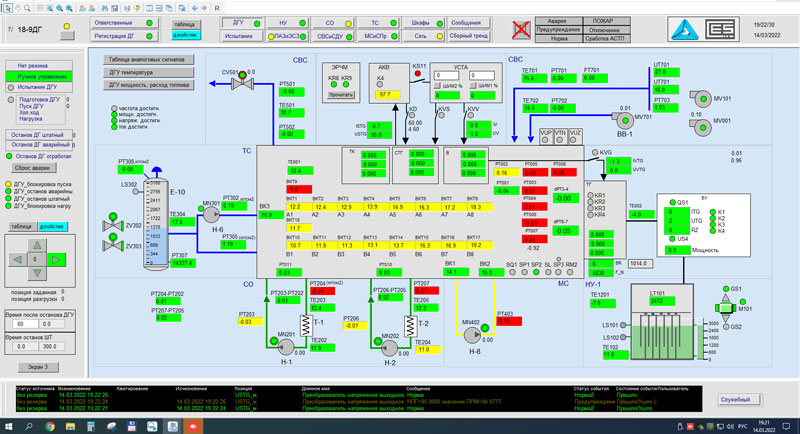This screenshot has height=434, width=800.
Task: Click the Прочитать button in ЭРЧМ
Action: pos(341,95)
